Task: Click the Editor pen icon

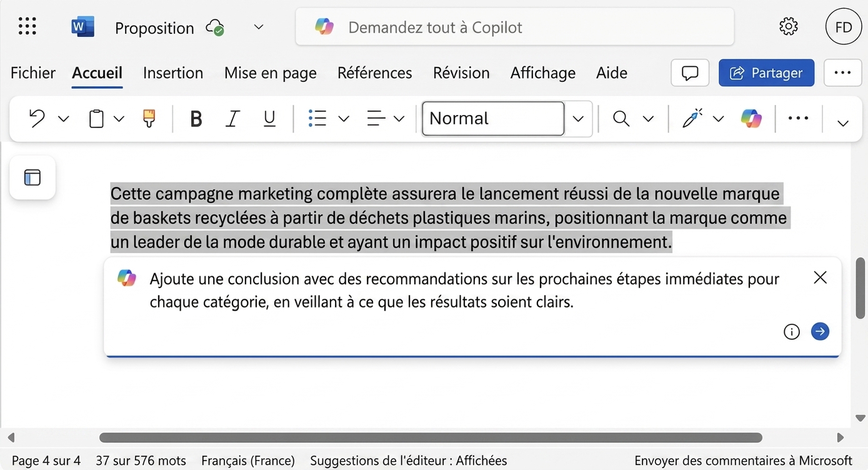Action: click(x=692, y=118)
